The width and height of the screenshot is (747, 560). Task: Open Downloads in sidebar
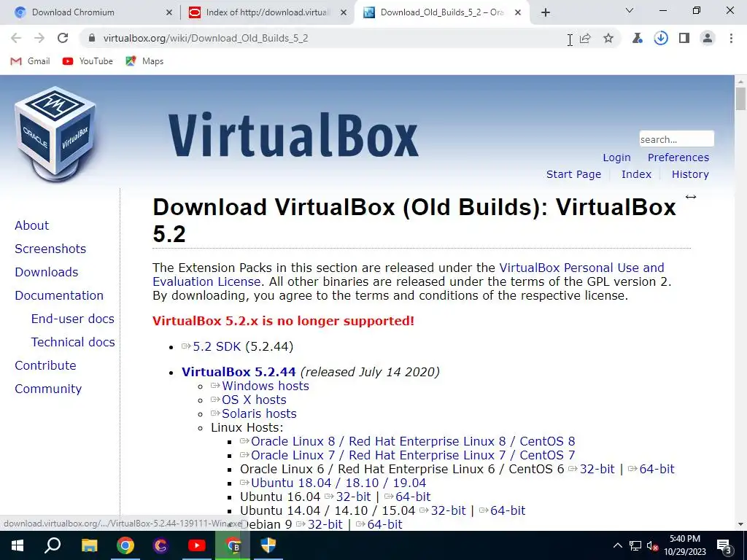pos(47,272)
